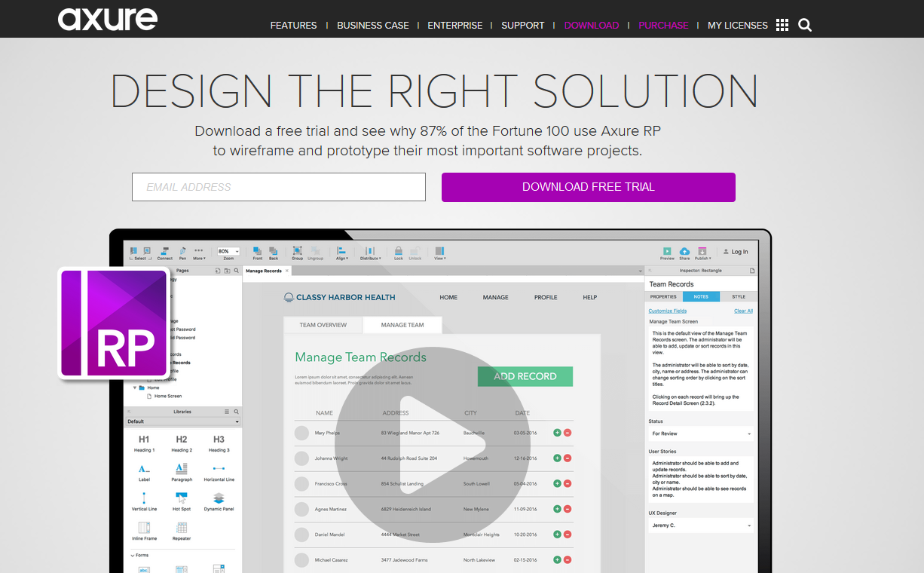Image resolution: width=924 pixels, height=573 pixels.
Task: Pick the Vertical Line widget
Action: tap(144, 502)
